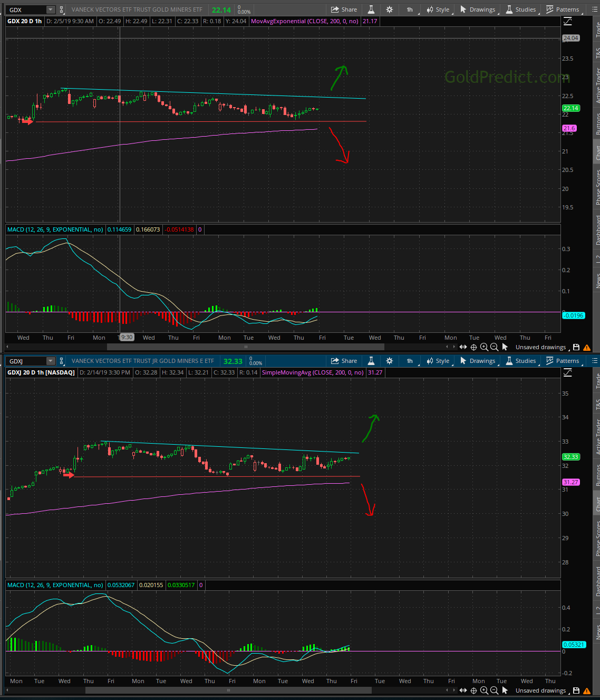
Task: Select crosshair pan tool below GDX chart
Action: tap(473, 347)
